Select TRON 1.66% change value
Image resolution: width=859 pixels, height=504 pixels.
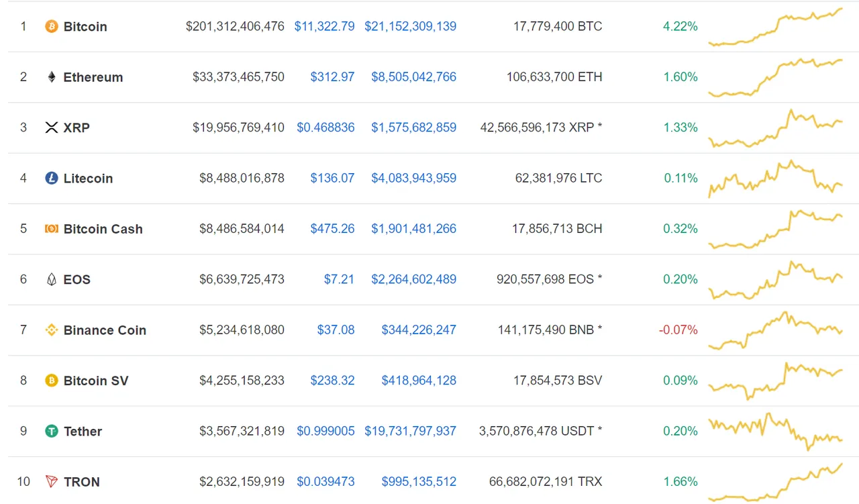click(680, 482)
